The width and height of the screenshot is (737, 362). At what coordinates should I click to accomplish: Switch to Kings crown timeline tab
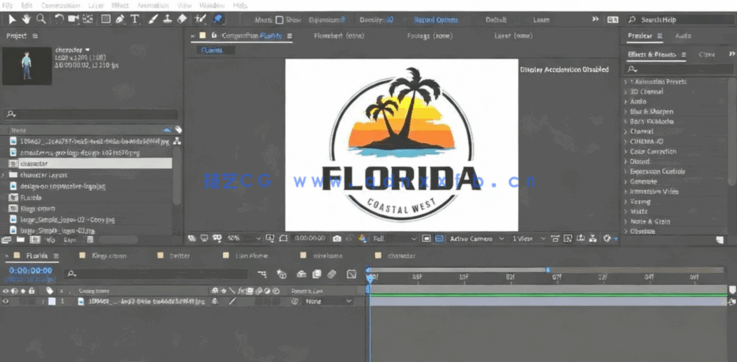click(x=109, y=256)
